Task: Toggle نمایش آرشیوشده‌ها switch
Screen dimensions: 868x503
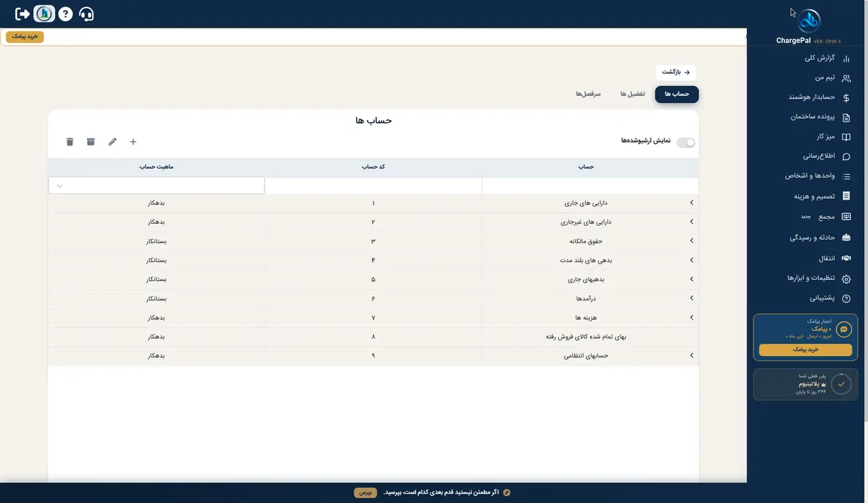Action: (x=686, y=142)
